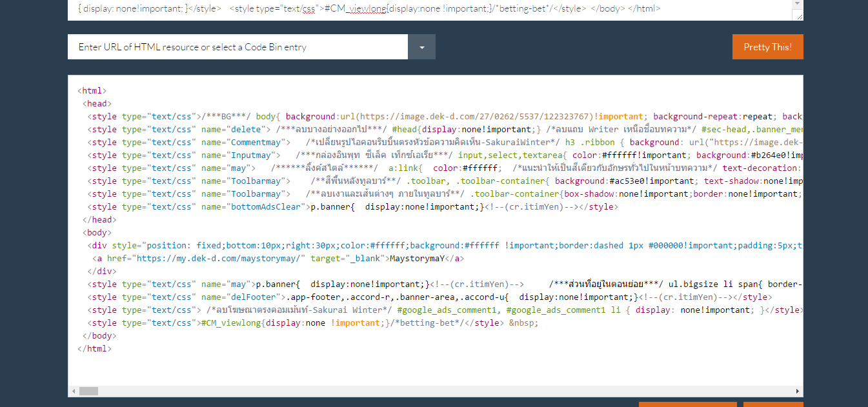Select the style line with /***BG***/ comment

445,117
